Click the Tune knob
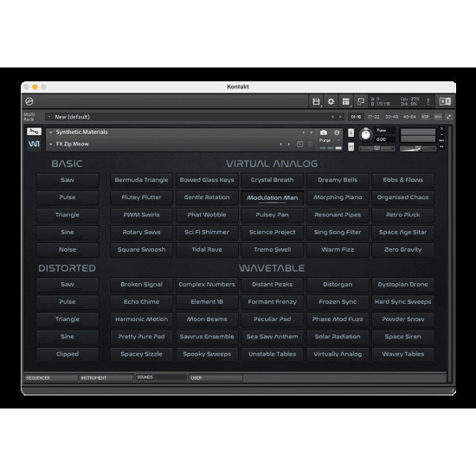Screen dimensions: 476x476 pos(366,134)
